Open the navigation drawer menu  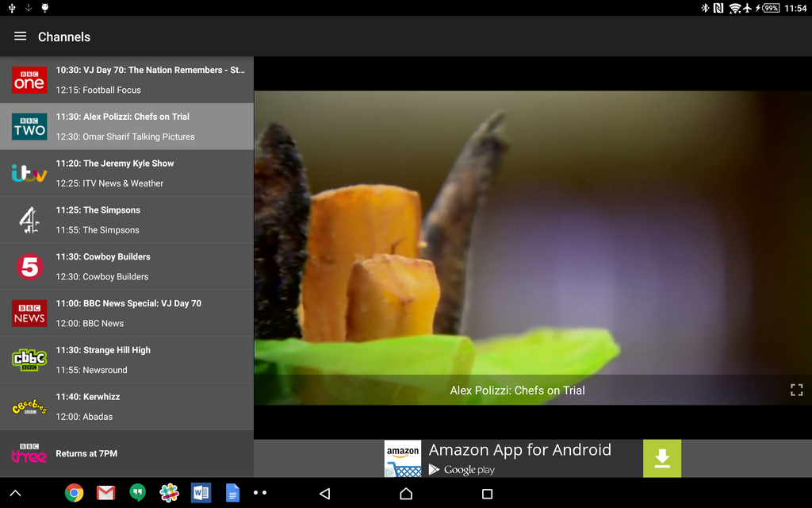tap(20, 36)
